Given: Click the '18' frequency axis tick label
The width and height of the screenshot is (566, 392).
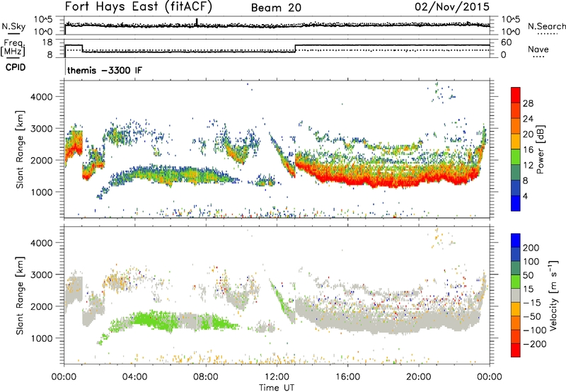Looking at the screenshot, I should coord(47,42).
